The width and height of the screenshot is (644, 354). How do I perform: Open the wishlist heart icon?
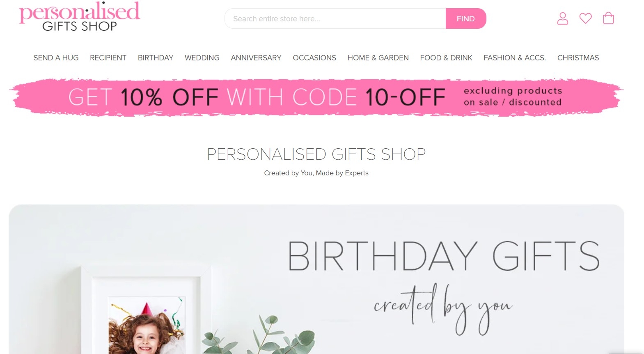click(x=585, y=18)
